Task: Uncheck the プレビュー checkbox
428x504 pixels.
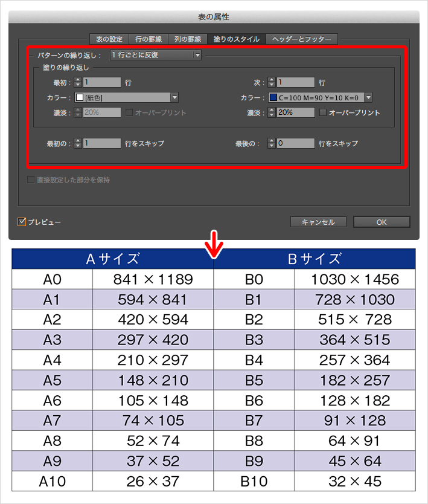Action: [x=22, y=222]
